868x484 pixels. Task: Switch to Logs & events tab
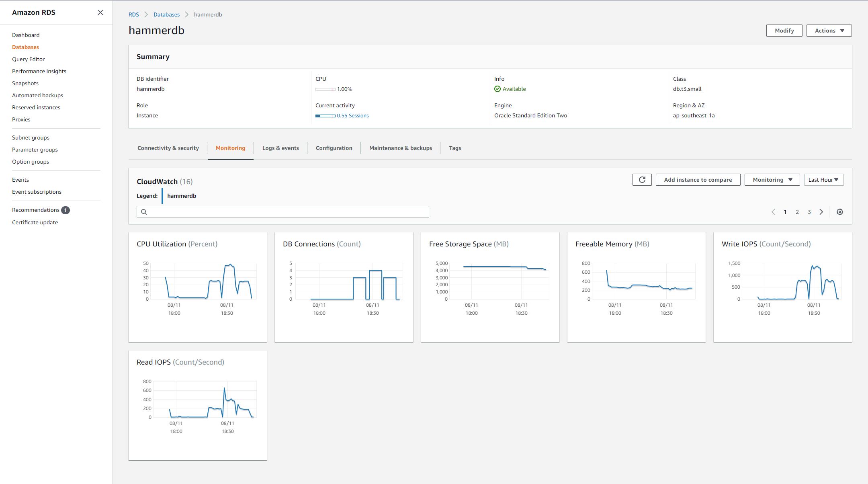[x=280, y=148]
